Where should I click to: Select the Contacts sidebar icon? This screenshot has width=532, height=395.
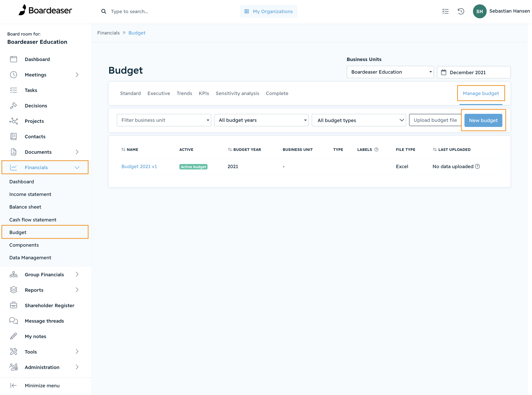tap(14, 136)
